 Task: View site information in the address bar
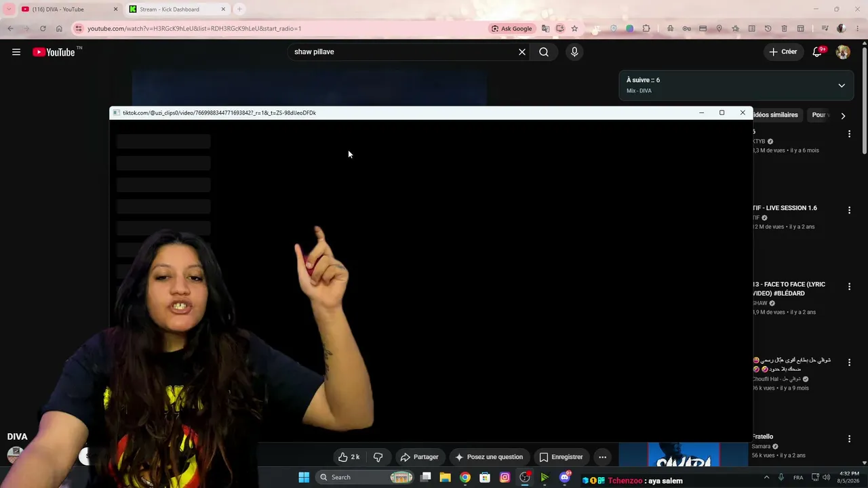point(79,28)
